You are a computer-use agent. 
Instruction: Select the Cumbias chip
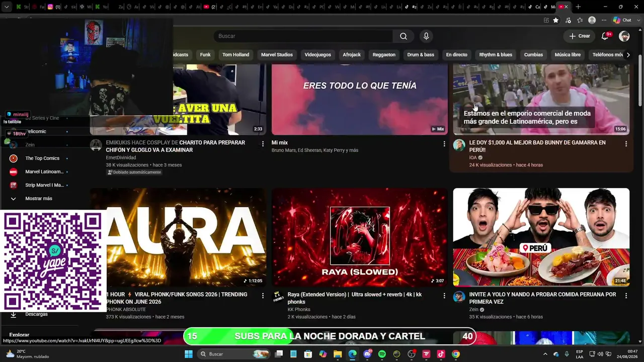pos(533,55)
